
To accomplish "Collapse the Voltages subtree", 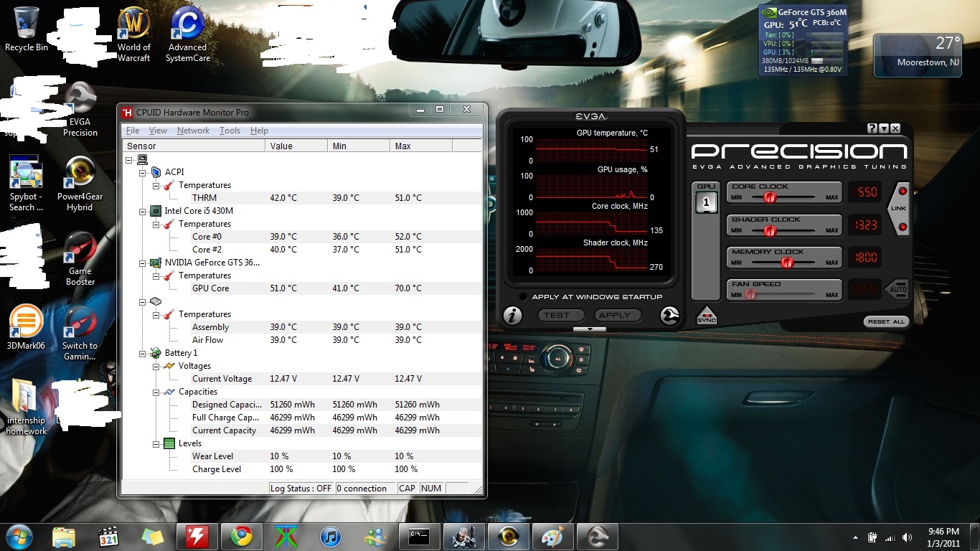I will [156, 366].
